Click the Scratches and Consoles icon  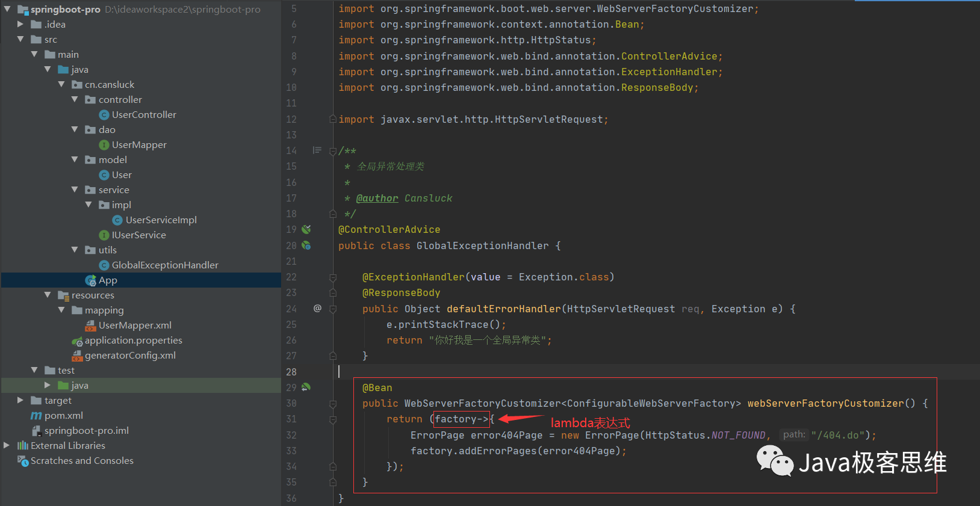[23, 461]
